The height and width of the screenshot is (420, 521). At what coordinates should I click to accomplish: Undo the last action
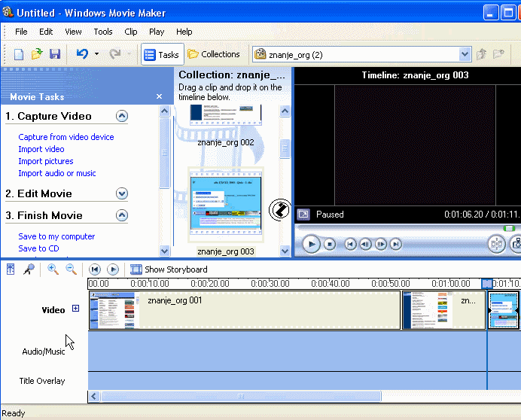coord(82,54)
